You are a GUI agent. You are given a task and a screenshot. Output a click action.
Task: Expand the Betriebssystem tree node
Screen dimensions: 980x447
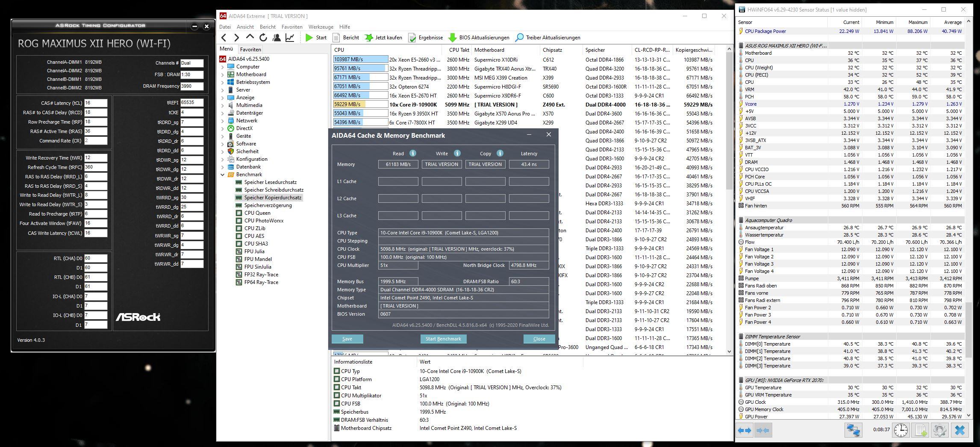point(223,82)
